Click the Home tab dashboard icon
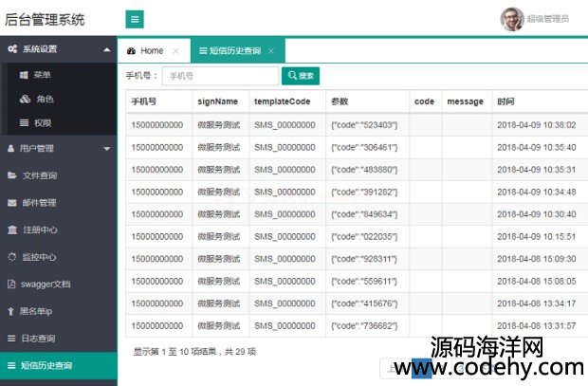This screenshot has width=588, height=386. 131,51
